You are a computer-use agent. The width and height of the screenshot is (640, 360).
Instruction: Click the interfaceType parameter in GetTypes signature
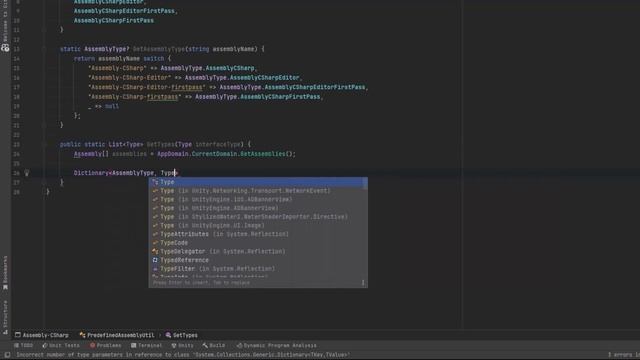coord(218,144)
